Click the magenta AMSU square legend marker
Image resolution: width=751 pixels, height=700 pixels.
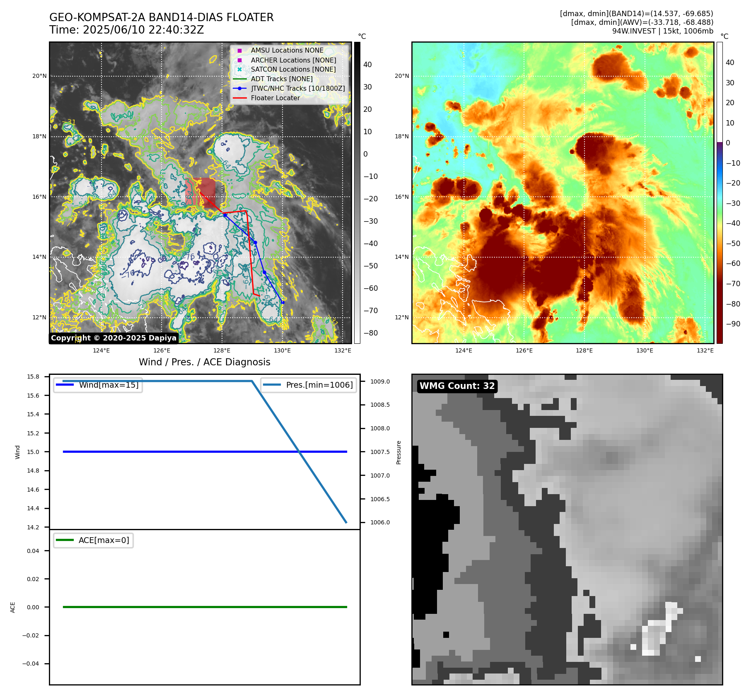239,51
